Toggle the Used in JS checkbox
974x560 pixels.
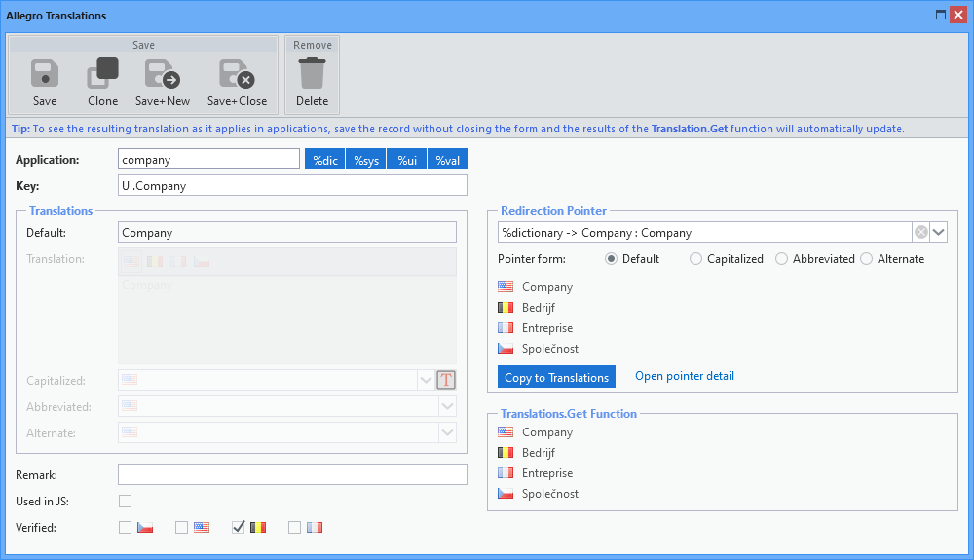coord(125,501)
